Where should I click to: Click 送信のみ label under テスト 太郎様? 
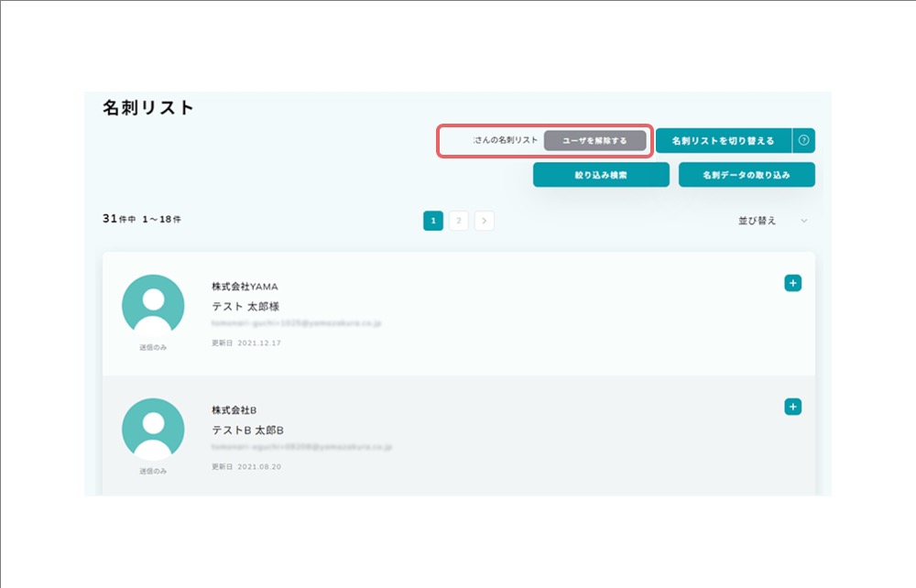click(x=153, y=347)
